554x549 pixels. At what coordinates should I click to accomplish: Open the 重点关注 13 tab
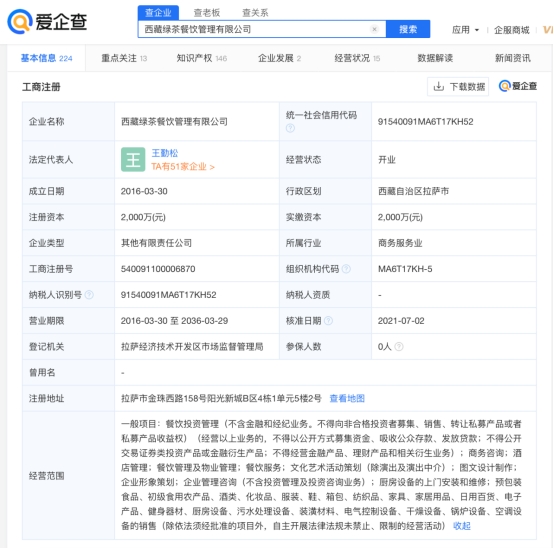tap(124, 58)
